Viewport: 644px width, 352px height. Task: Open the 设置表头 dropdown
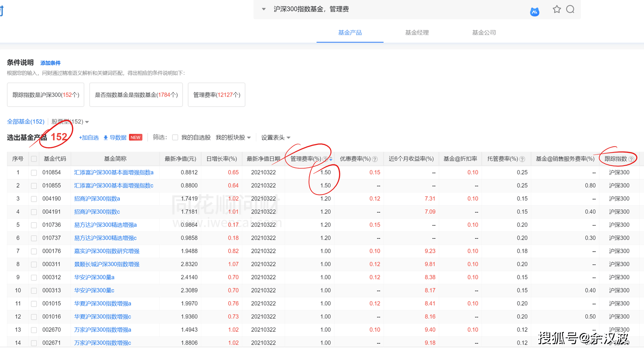(x=276, y=138)
